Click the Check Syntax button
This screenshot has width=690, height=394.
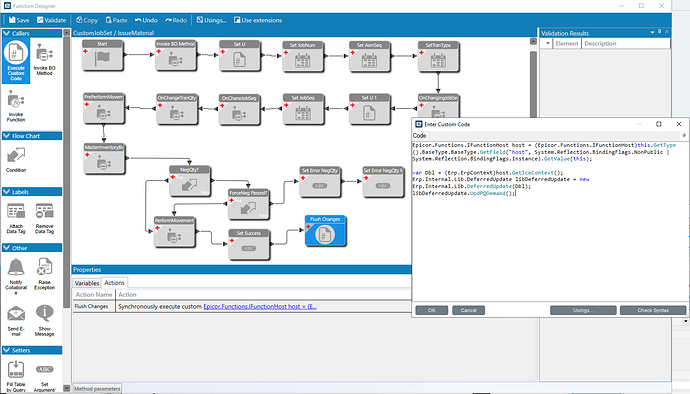click(653, 310)
